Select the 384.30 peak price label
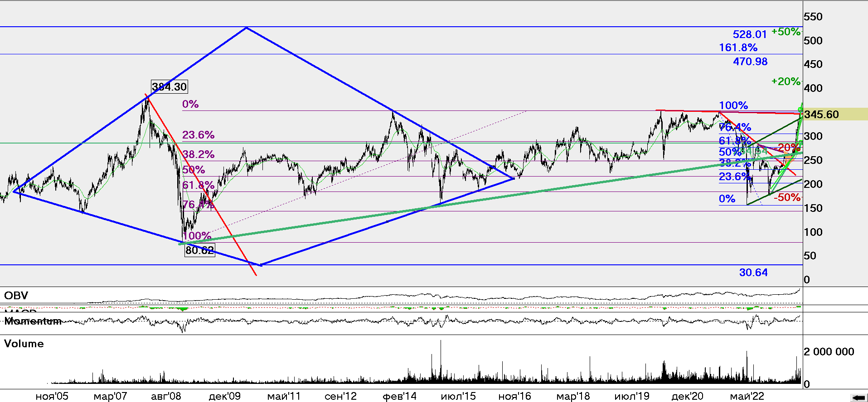 coord(169,86)
